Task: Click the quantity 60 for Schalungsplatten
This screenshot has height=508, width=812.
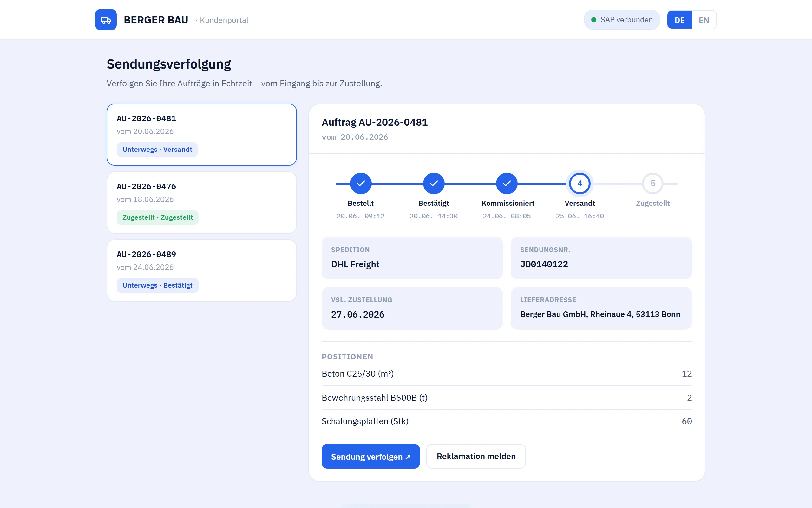Action: [686, 421]
